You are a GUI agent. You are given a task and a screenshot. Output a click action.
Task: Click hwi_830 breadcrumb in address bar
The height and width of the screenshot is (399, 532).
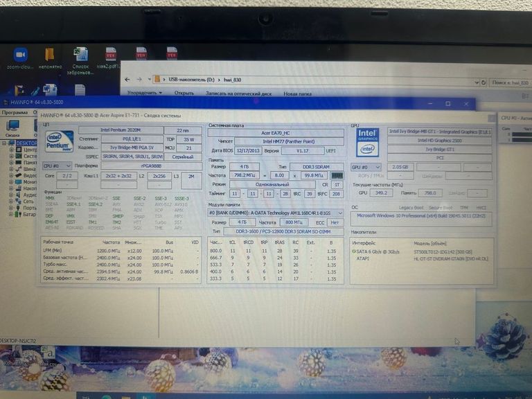[233, 80]
